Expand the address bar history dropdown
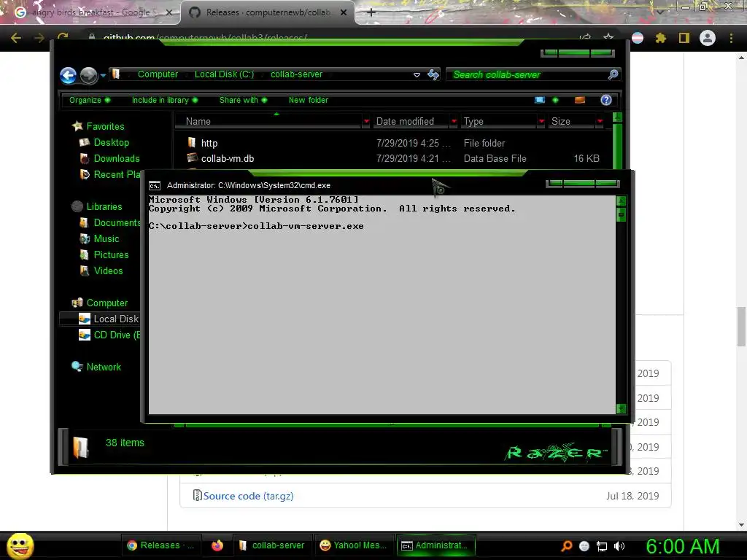747x560 pixels. click(417, 75)
